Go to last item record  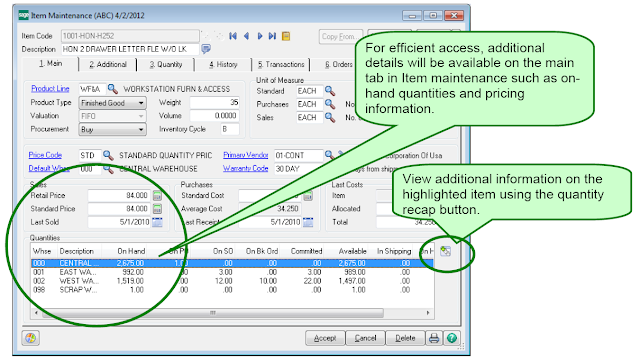click(x=272, y=36)
